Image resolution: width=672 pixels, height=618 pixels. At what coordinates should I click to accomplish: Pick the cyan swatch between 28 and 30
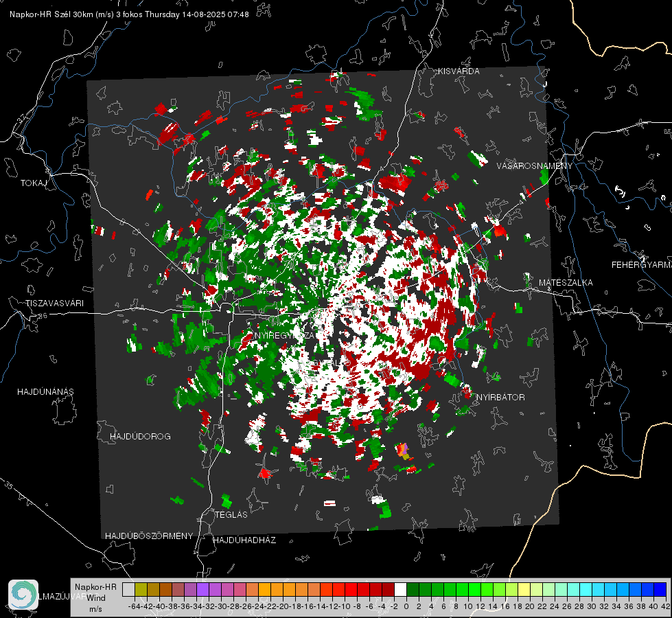(x=586, y=590)
